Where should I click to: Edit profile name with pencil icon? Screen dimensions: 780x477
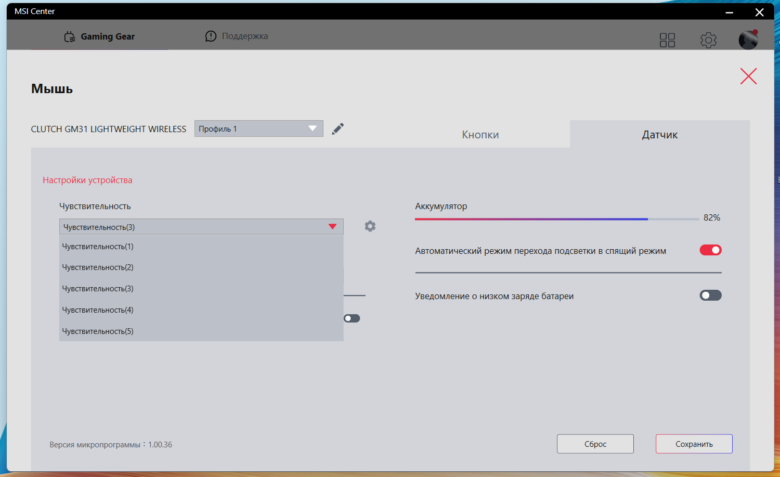(x=338, y=129)
